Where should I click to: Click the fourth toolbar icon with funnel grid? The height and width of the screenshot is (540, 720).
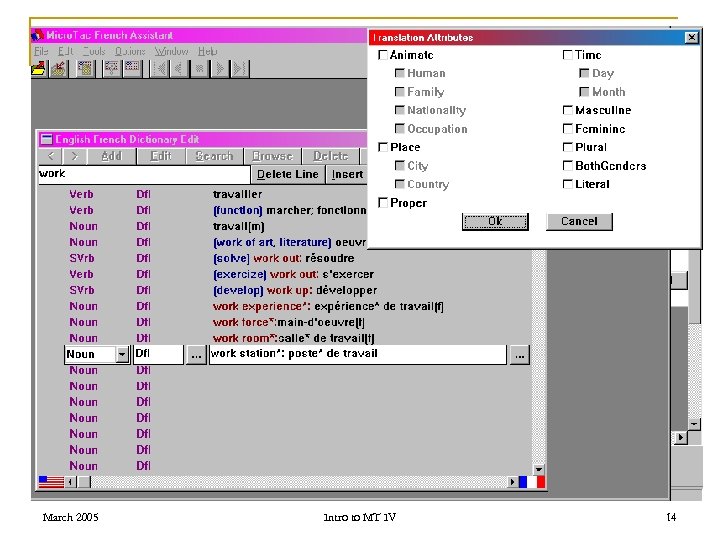112,69
